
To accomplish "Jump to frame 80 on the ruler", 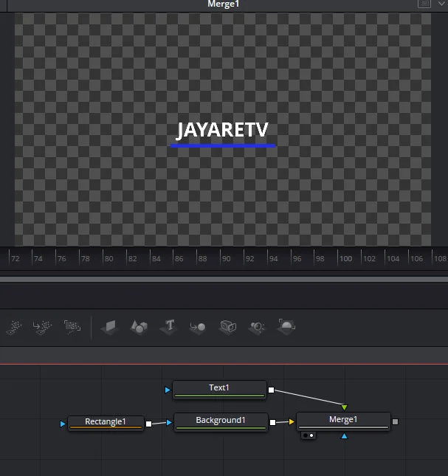I will 109,258.
